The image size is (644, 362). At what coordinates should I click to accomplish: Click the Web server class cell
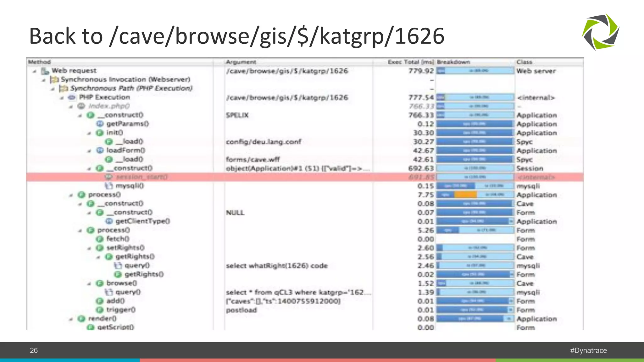click(536, 71)
